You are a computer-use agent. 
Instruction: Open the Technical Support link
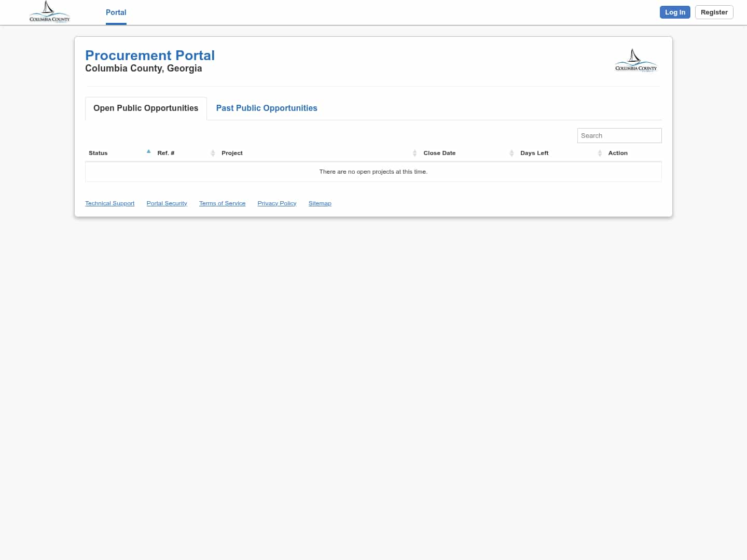coord(109,203)
